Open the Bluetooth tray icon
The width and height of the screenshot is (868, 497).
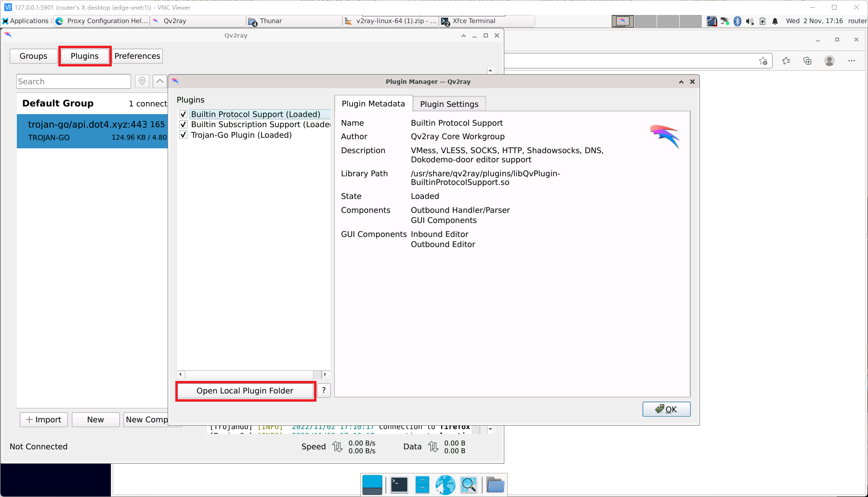pos(737,21)
